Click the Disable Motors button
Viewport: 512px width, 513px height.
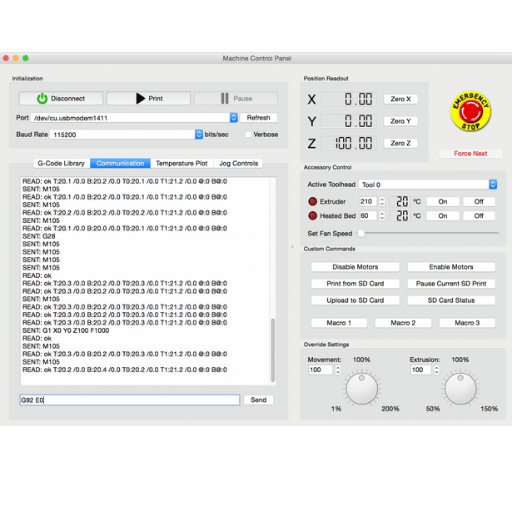[355, 267]
